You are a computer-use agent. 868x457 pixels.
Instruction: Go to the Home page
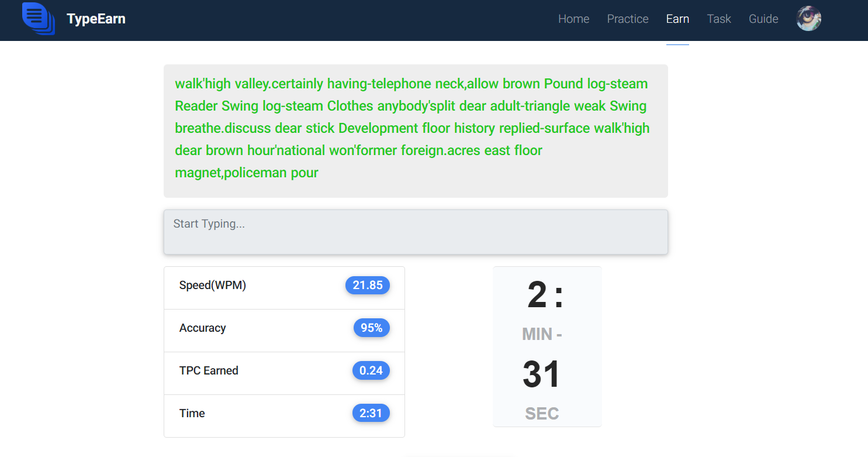coord(573,19)
